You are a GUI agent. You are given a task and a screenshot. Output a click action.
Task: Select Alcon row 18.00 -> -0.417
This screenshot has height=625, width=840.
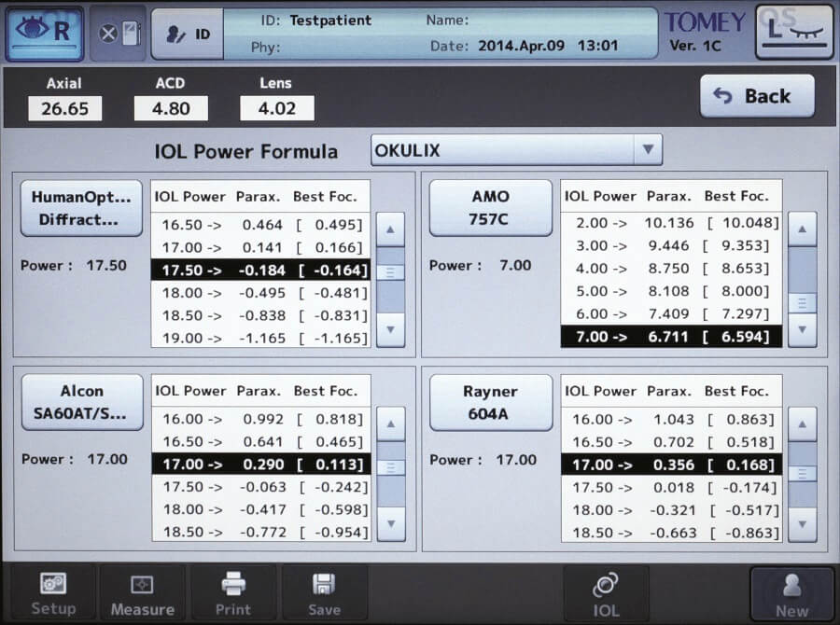[x=261, y=509]
